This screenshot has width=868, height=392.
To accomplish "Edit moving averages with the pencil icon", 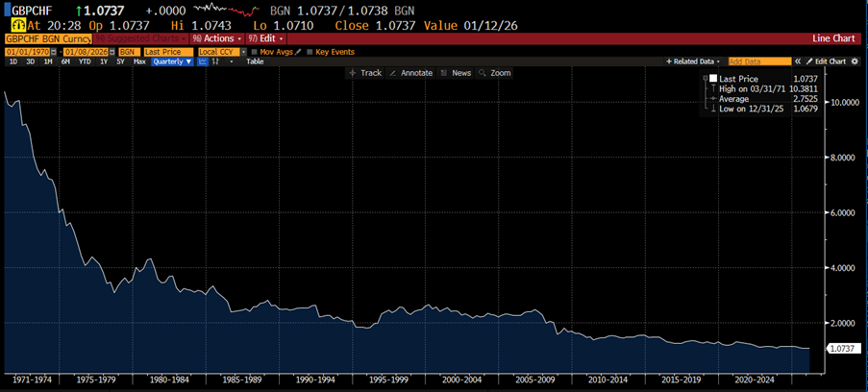I will (x=298, y=51).
